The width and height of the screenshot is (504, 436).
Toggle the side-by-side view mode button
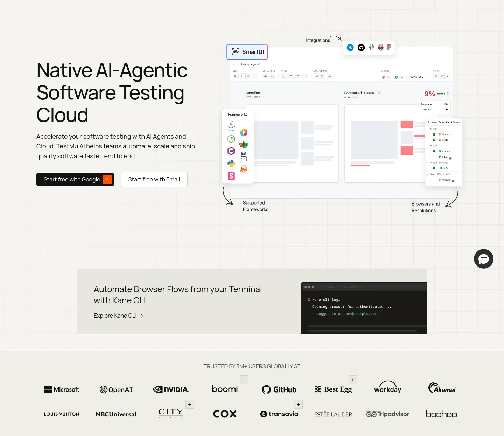pyautogui.click(x=243, y=76)
